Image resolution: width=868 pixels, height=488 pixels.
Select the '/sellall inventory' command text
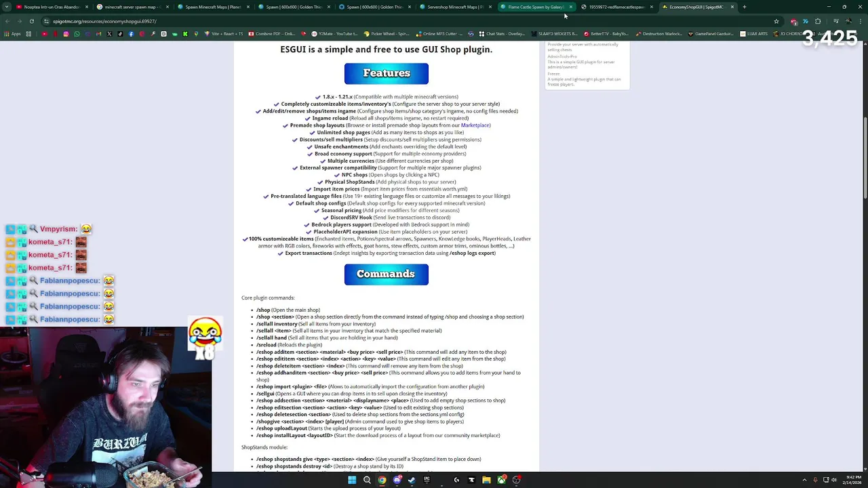pyautogui.click(x=277, y=324)
